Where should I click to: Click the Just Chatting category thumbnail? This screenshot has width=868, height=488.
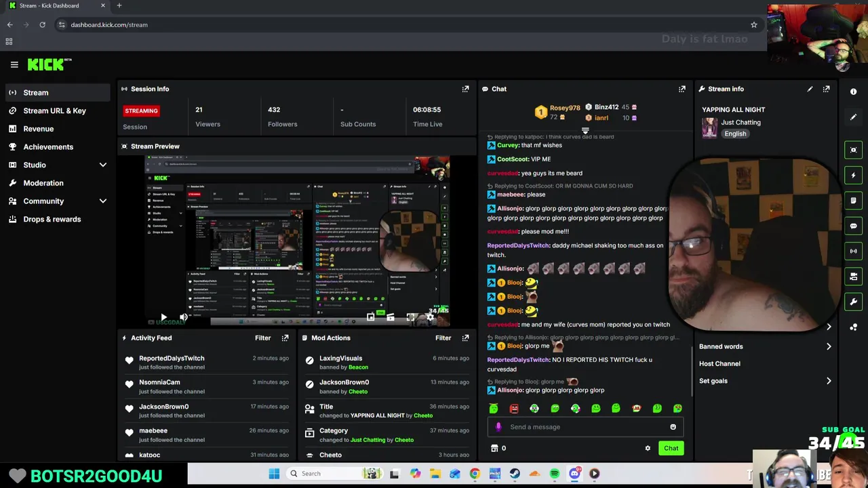point(709,127)
